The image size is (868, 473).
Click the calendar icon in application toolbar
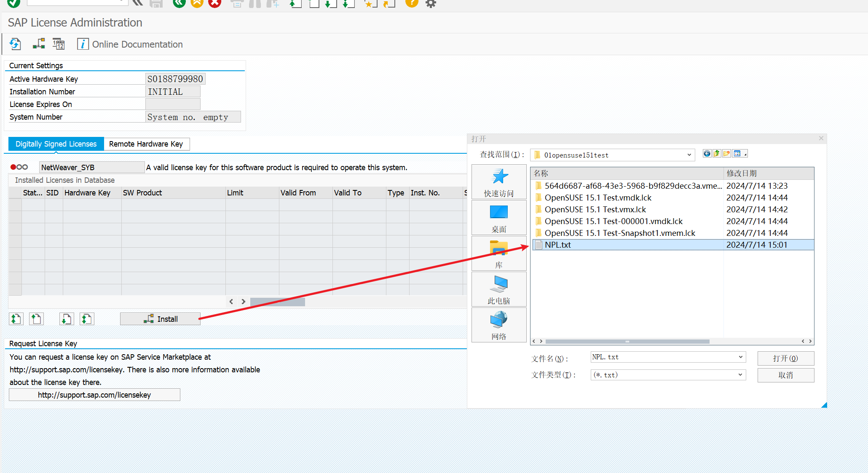[x=59, y=44]
